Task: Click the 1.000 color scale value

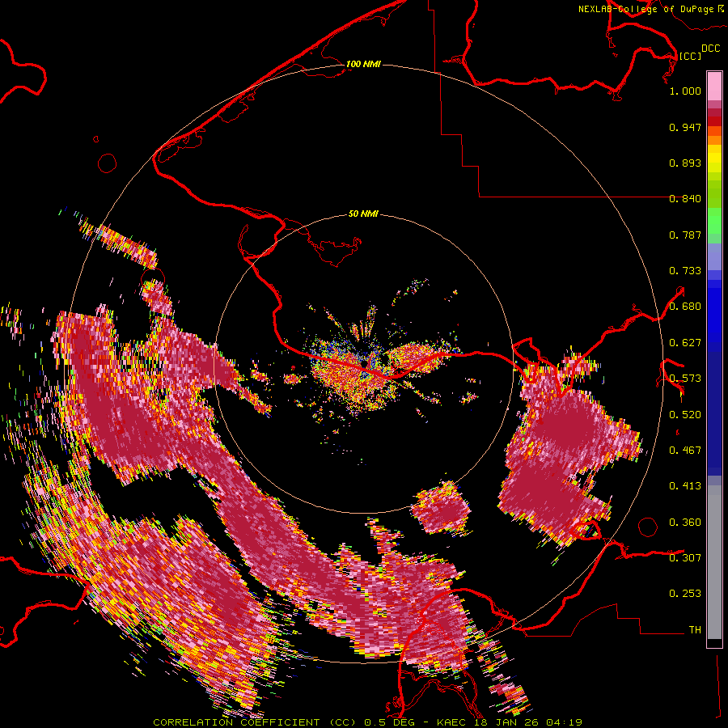Action: click(x=685, y=91)
